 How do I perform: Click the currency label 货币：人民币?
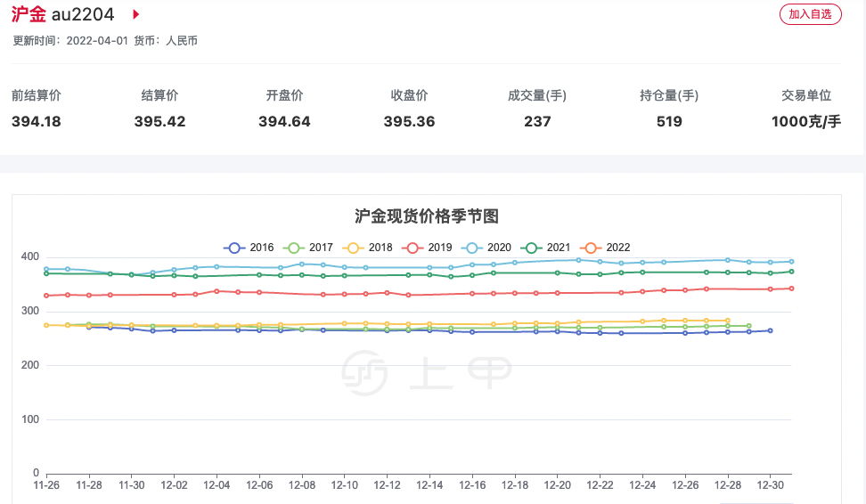[166, 41]
